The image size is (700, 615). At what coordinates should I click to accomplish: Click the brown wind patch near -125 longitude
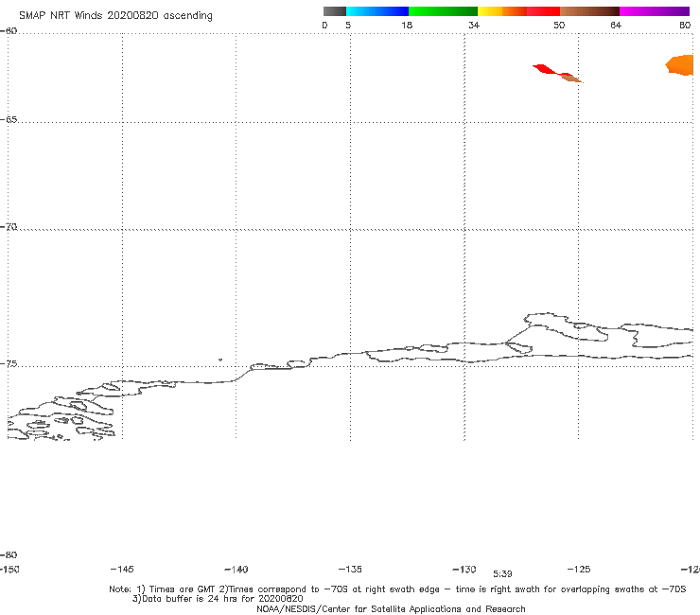coord(570,79)
